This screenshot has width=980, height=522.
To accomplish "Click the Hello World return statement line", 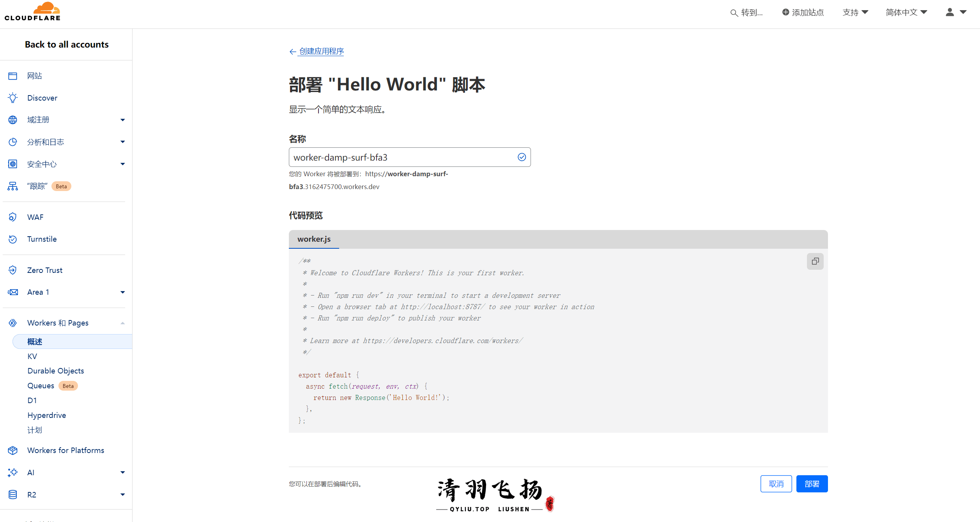I will [x=381, y=398].
